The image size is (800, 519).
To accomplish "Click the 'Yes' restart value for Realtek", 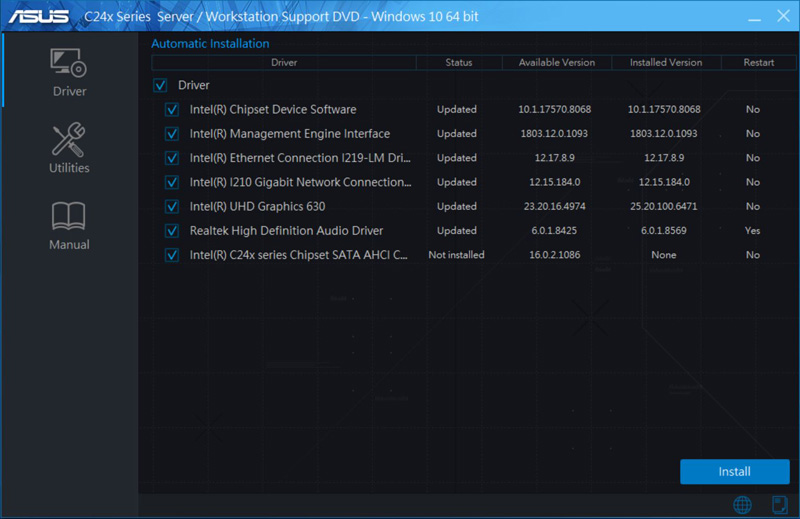I will click(753, 231).
